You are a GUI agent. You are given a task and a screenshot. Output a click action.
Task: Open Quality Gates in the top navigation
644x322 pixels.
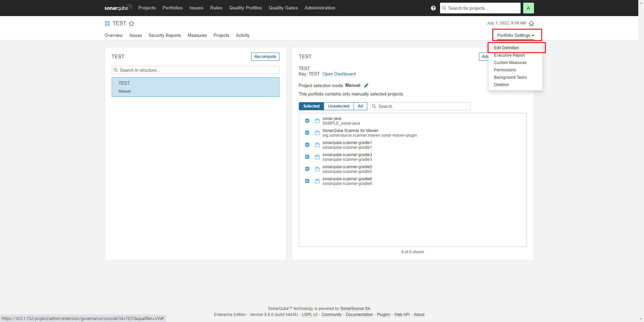click(283, 8)
